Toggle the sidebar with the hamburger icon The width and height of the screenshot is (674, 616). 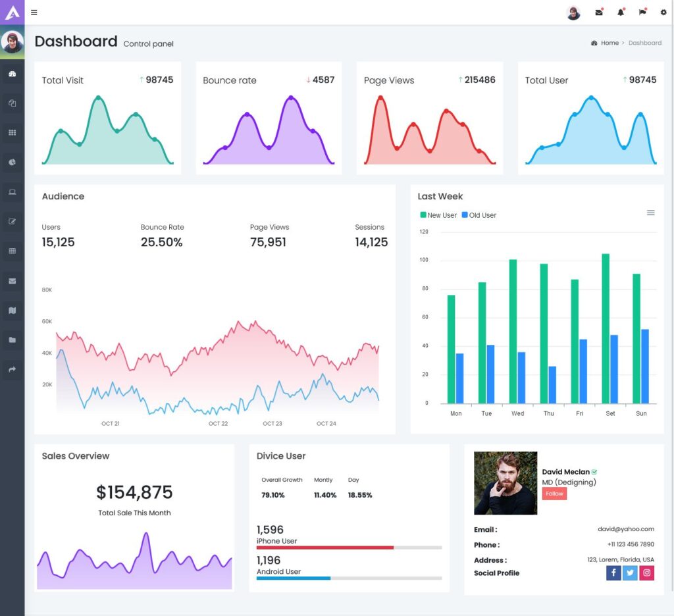(34, 12)
